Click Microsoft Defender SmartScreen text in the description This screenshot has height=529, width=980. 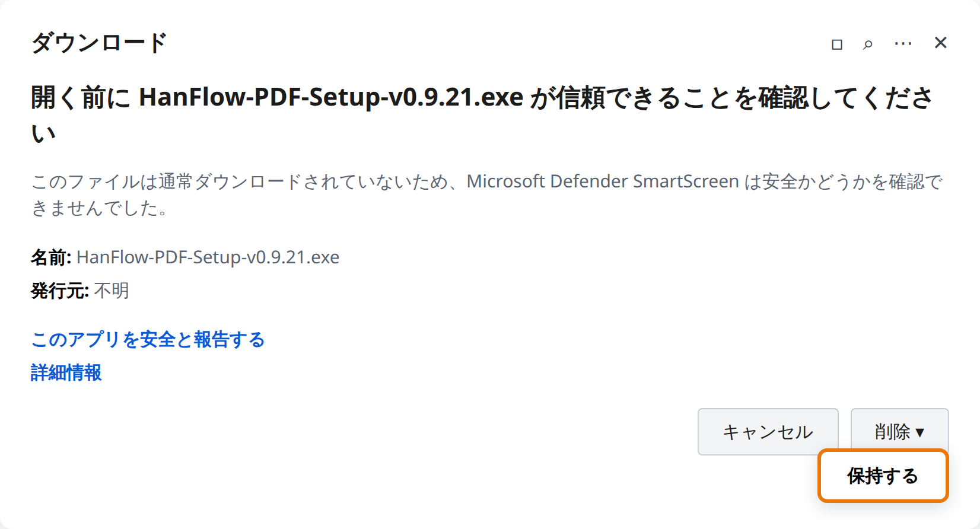click(x=603, y=181)
